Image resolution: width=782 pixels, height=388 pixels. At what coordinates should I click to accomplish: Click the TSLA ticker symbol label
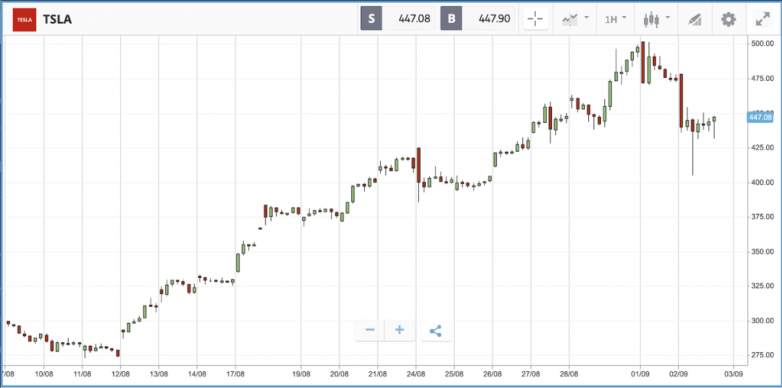(x=57, y=19)
